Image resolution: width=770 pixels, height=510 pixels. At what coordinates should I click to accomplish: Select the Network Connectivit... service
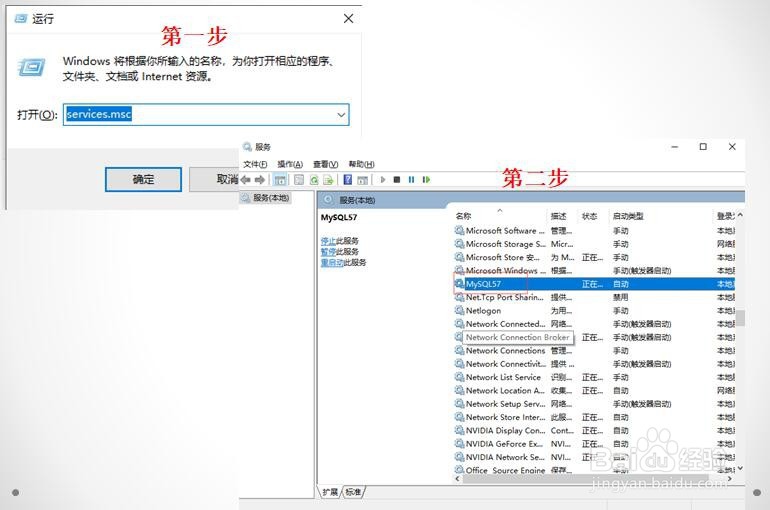(594, 364)
